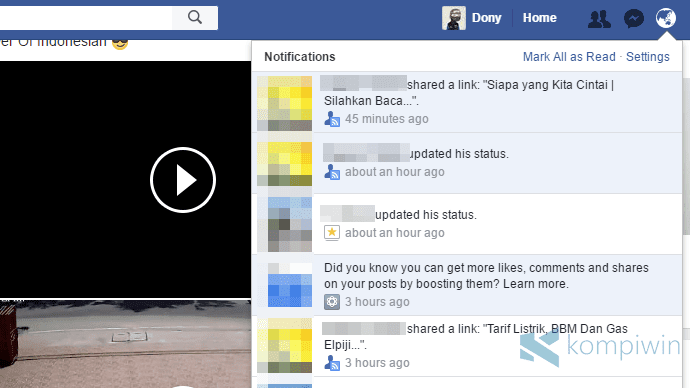Open 'updated his status' notification with star icon

[x=467, y=224]
